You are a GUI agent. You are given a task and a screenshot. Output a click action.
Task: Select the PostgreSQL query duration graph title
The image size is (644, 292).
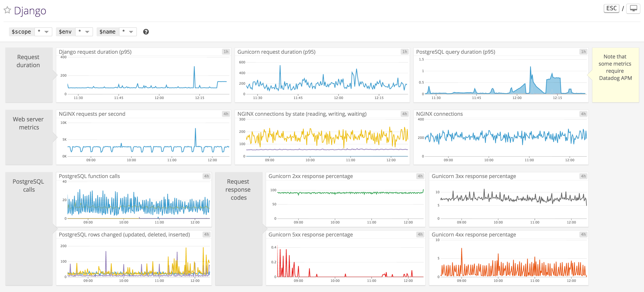coord(455,52)
